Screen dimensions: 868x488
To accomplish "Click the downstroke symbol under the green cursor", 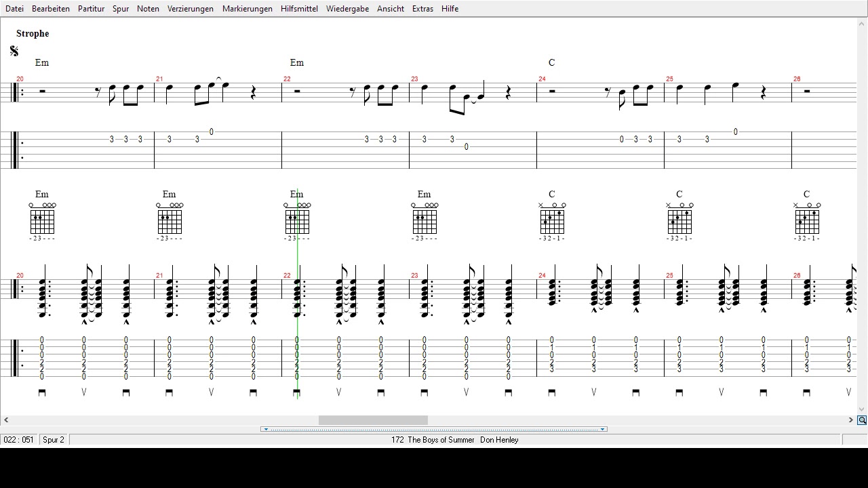I will 296,392.
